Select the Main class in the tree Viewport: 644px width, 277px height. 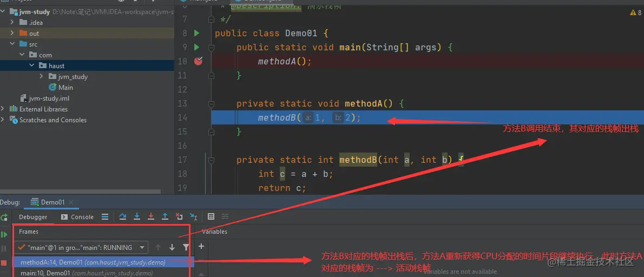[x=65, y=88]
